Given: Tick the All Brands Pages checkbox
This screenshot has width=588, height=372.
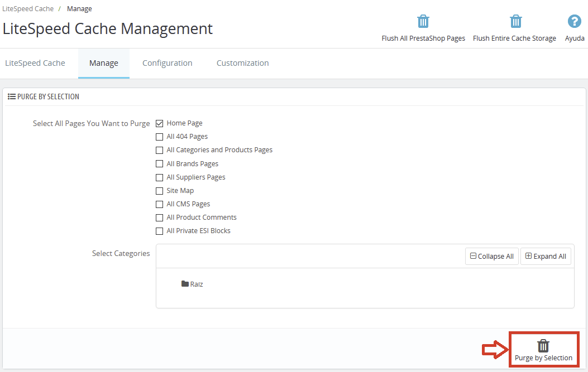Looking at the screenshot, I should (160, 164).
